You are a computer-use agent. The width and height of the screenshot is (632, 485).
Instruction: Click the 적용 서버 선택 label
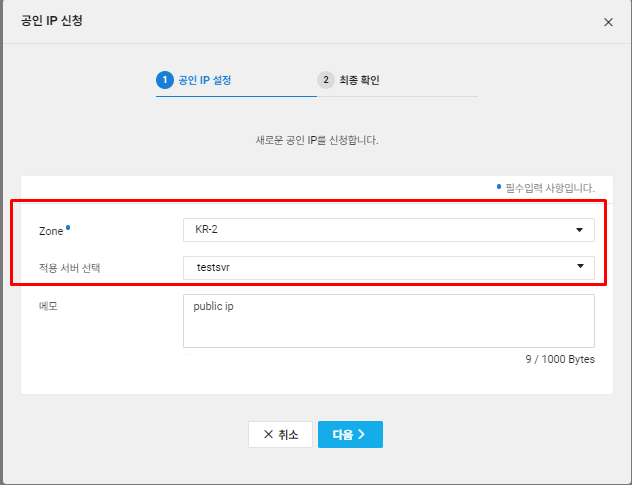tap(69, 268)
